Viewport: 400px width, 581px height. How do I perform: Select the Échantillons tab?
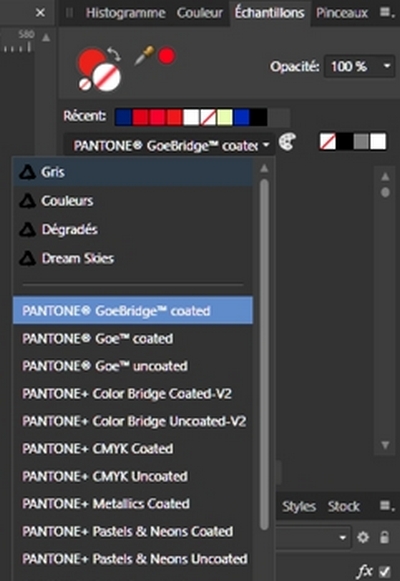(270, 13)
